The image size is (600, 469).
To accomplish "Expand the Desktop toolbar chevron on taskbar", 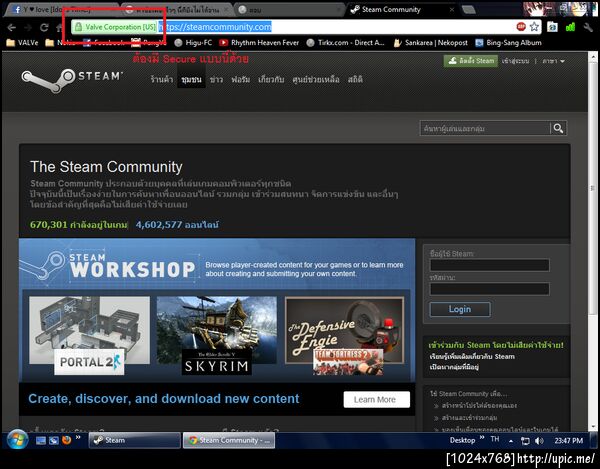I will click(482, 438).
